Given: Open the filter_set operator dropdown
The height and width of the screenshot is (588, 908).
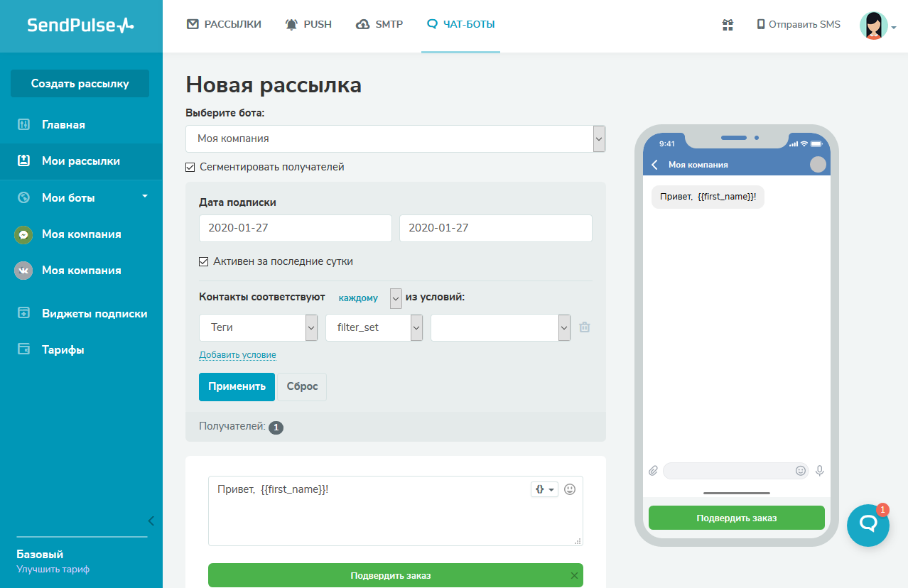Looking at the screenshot, I should point(374,328).
